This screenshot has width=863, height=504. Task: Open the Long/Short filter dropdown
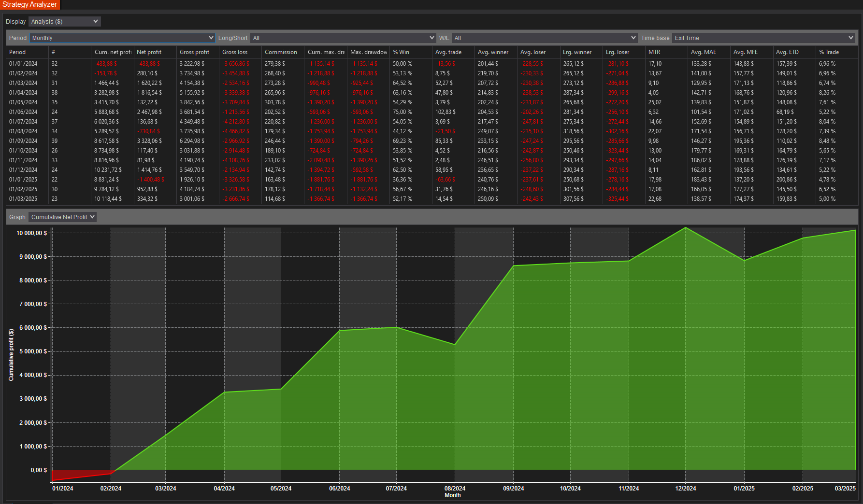tap(343, 38)
